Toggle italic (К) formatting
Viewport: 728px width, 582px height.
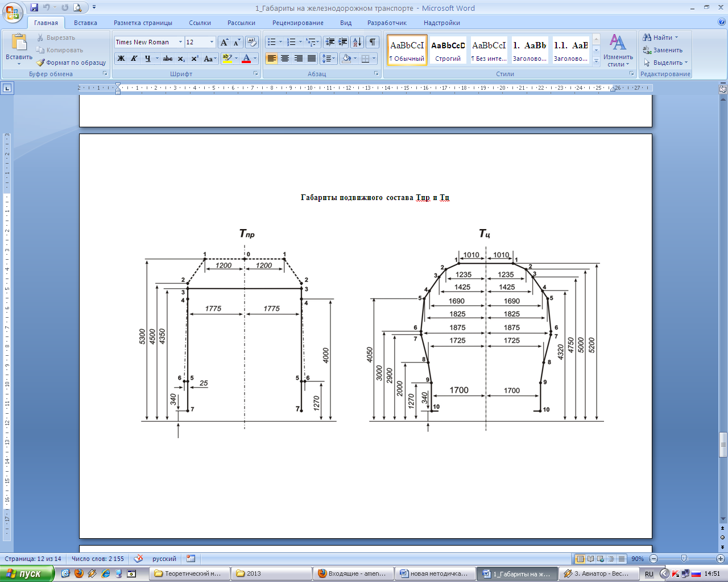pyautogui.click(x=134, y=59)
